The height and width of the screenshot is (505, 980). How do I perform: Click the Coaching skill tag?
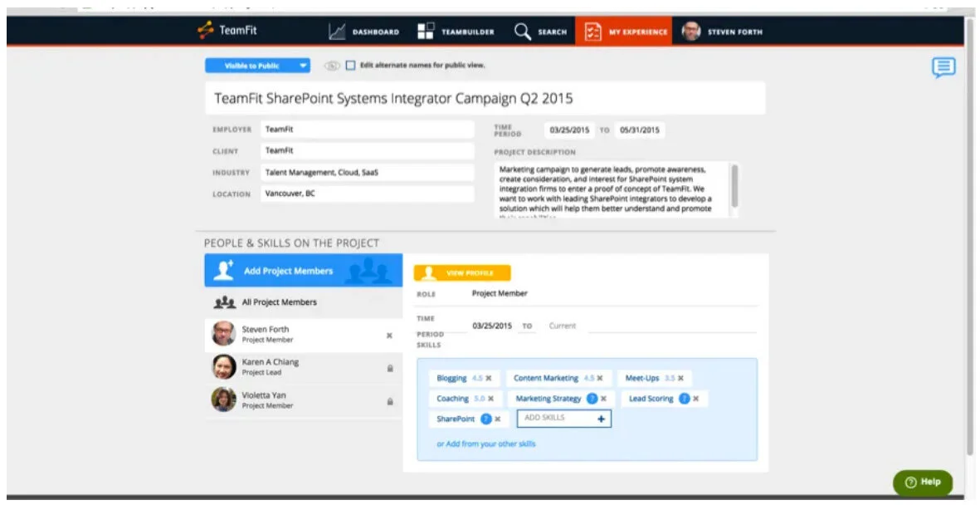coord(465,399)
